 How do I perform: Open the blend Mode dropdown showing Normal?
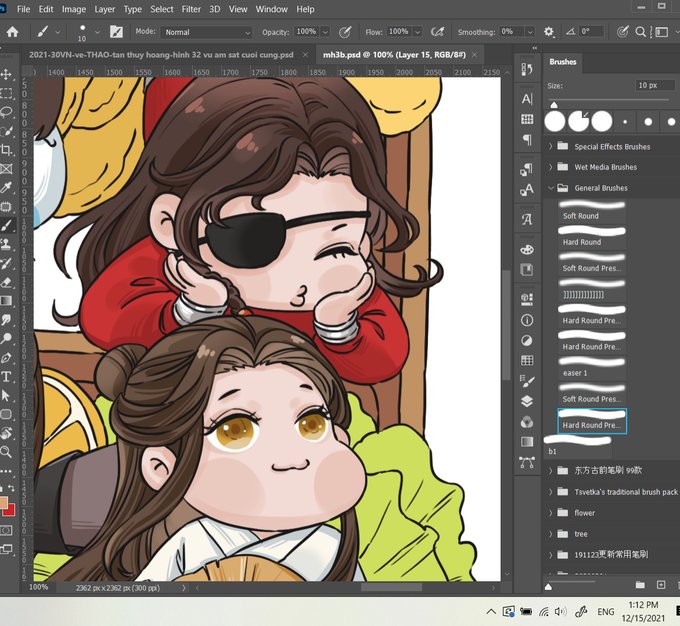coord(206,32)
